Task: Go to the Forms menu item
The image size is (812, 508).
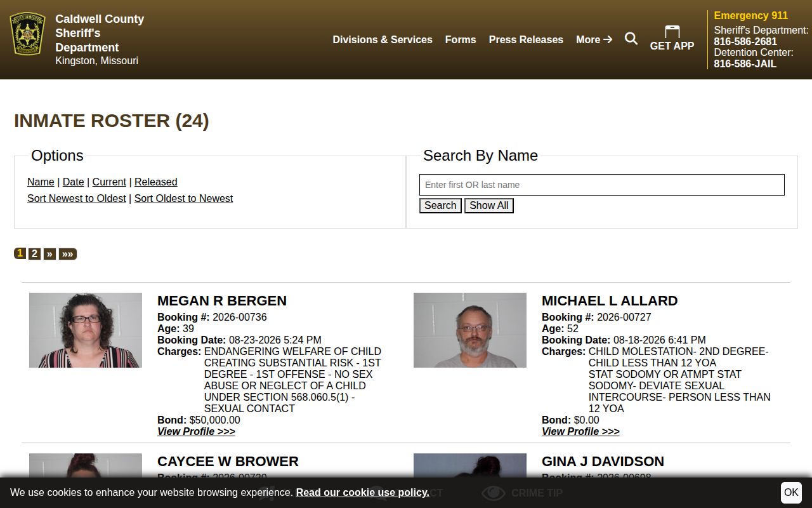Action: (x=461, y=39)
